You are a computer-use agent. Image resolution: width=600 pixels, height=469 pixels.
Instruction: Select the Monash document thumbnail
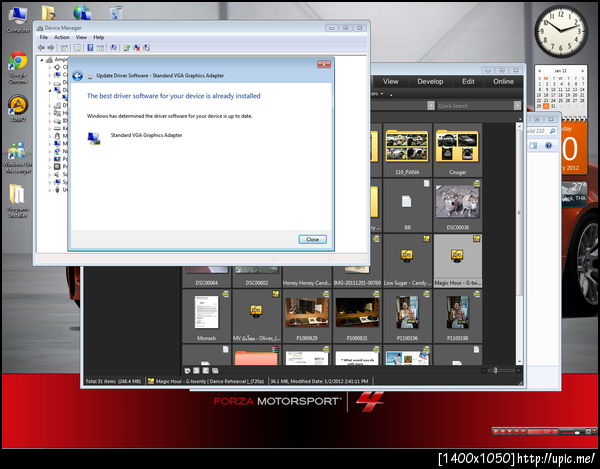point(207,316)
